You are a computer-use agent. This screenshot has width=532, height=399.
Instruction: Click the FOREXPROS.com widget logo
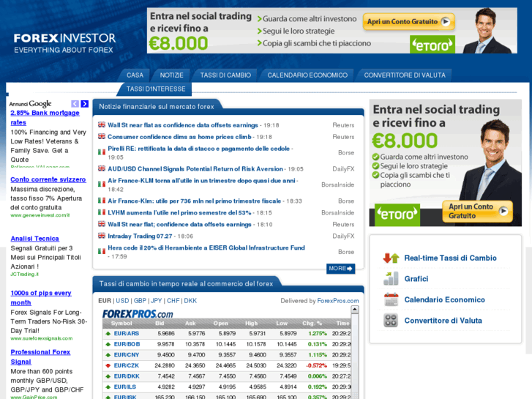point(138,314)
